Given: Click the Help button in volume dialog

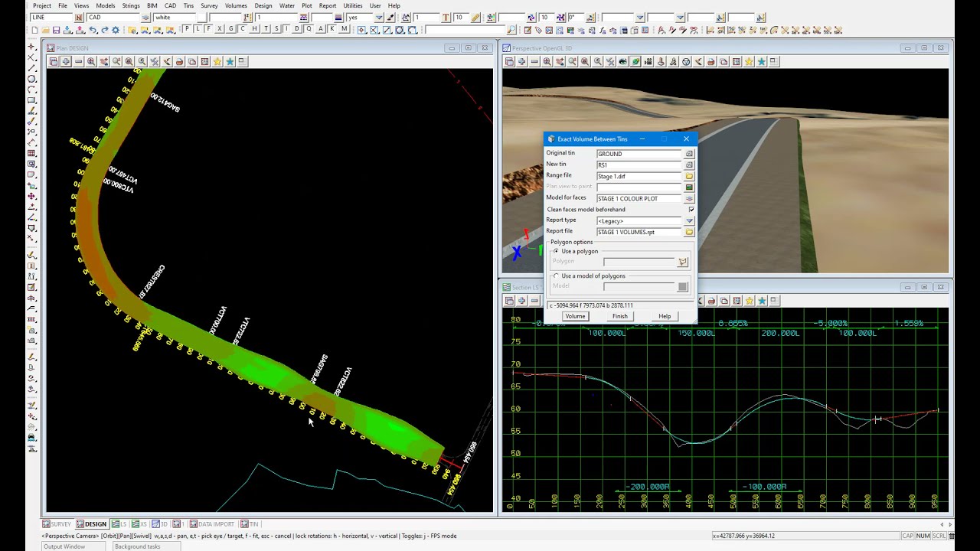Looking at the screenshot, I should (665, 316).
